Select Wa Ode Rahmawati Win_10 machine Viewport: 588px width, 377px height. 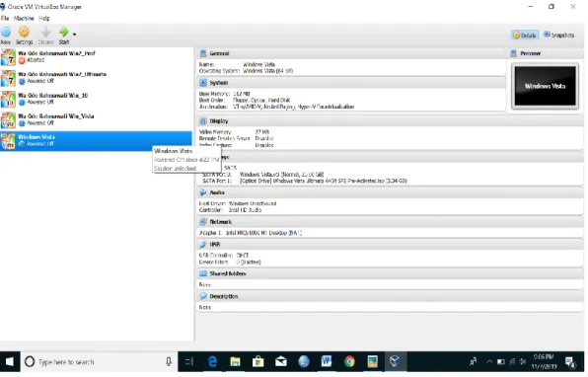point(97,99)
